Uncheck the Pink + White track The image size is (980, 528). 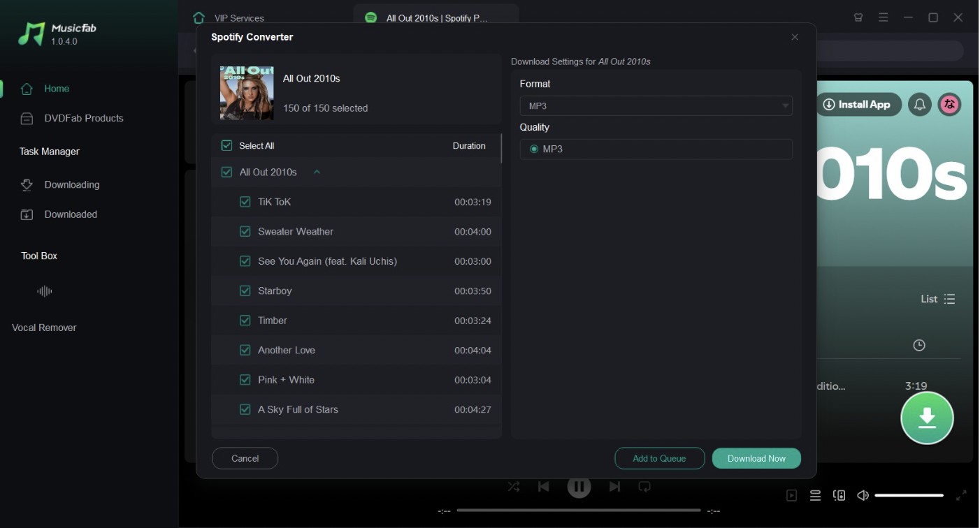pos(245,380)
